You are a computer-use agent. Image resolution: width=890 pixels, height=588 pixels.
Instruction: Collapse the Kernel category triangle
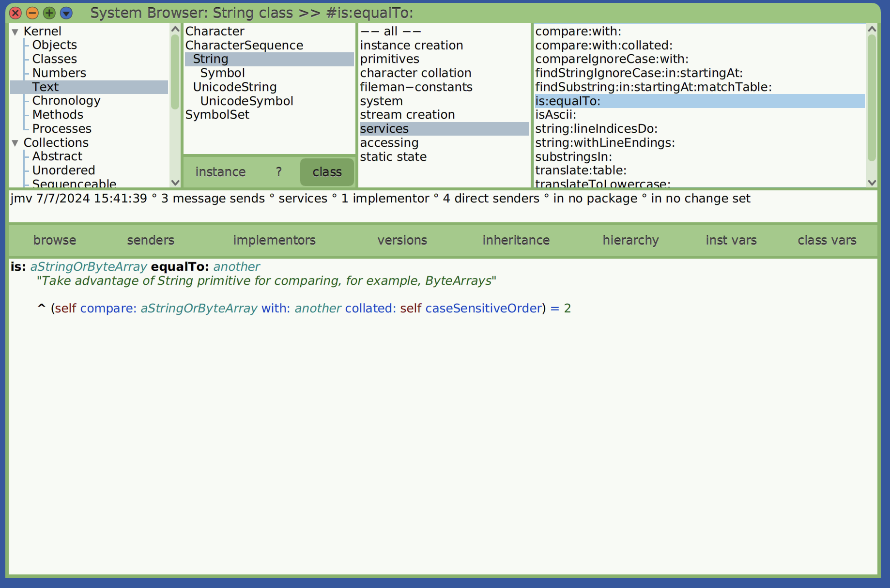pyautogui.click(x=15, y=31)
